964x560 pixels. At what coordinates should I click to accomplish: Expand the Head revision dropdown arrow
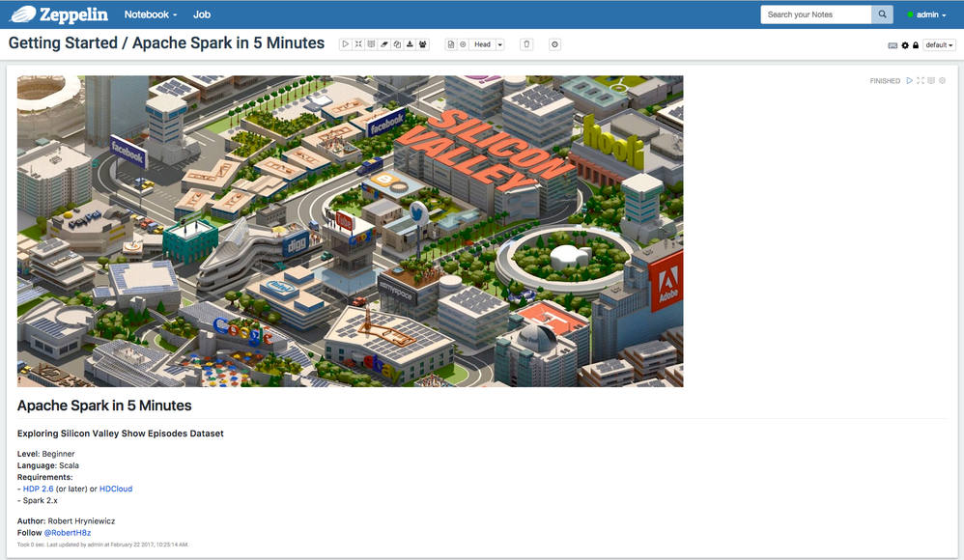click(x=499, y=44)
